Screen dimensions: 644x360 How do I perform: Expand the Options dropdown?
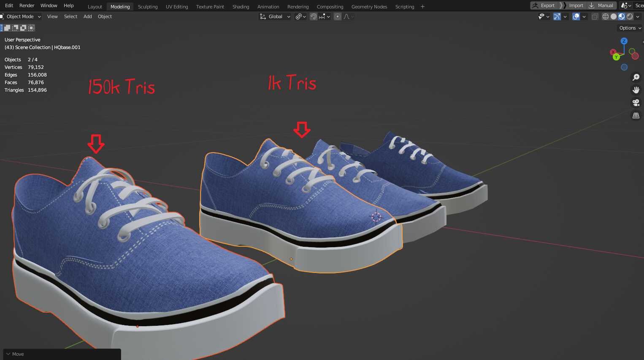pyautogui.click(x=630, y=28)
